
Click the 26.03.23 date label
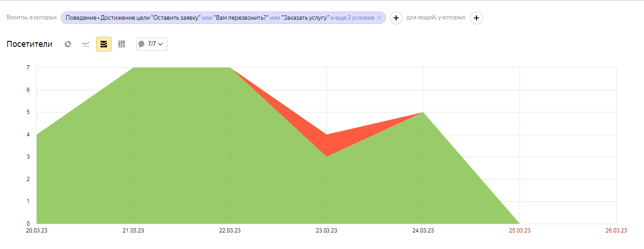tap(616, 231)
